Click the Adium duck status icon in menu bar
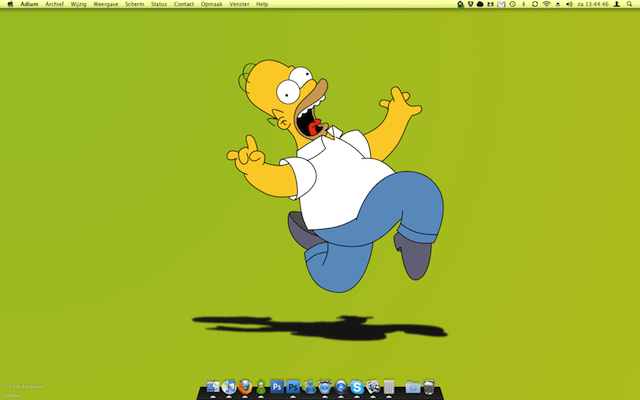 [x=460, y=4]
